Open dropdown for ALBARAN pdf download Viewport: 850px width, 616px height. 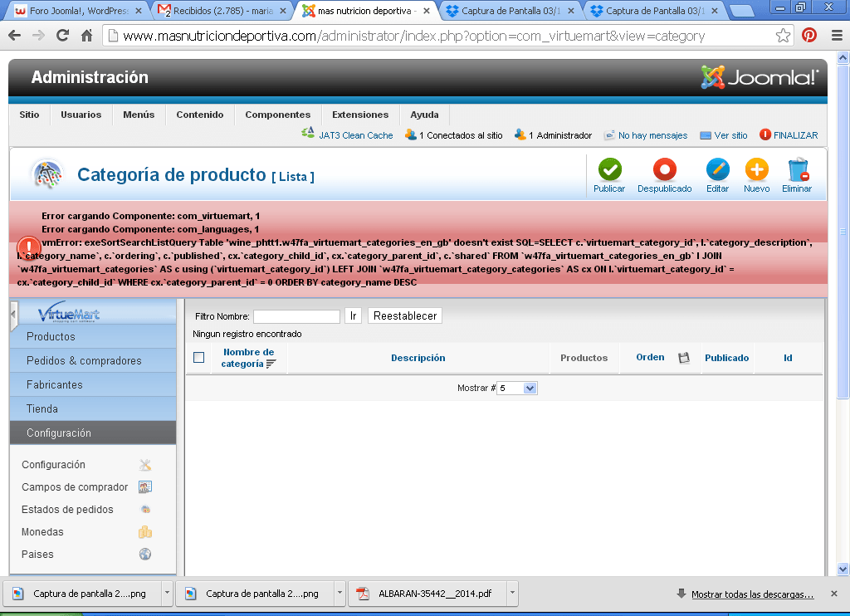click(x=512, y=594)
